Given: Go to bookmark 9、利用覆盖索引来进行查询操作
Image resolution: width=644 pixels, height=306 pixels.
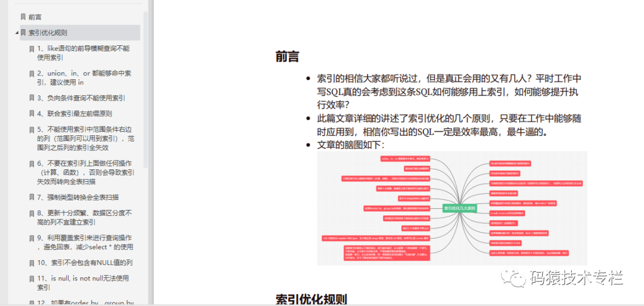Looking at the screenshot, I should point(85,242).
